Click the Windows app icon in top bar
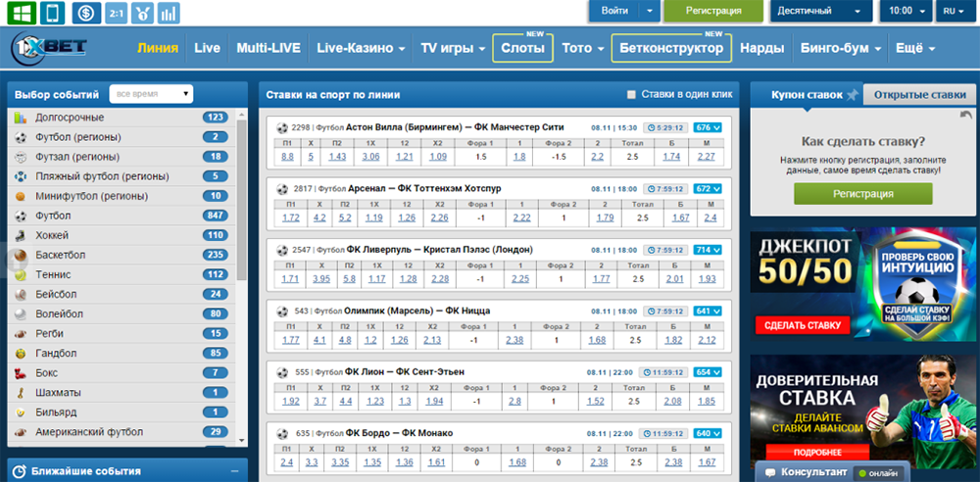980x482 pixels. pos(22,13)
